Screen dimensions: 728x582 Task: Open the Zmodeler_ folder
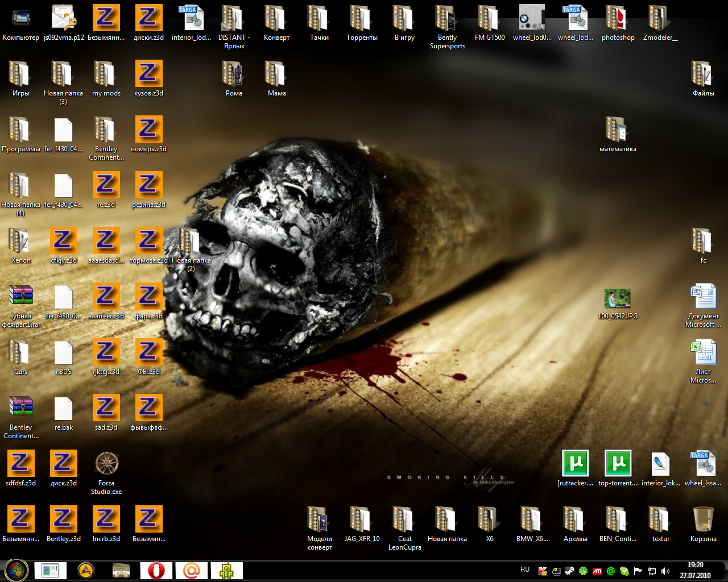click(x=660, y=24)
